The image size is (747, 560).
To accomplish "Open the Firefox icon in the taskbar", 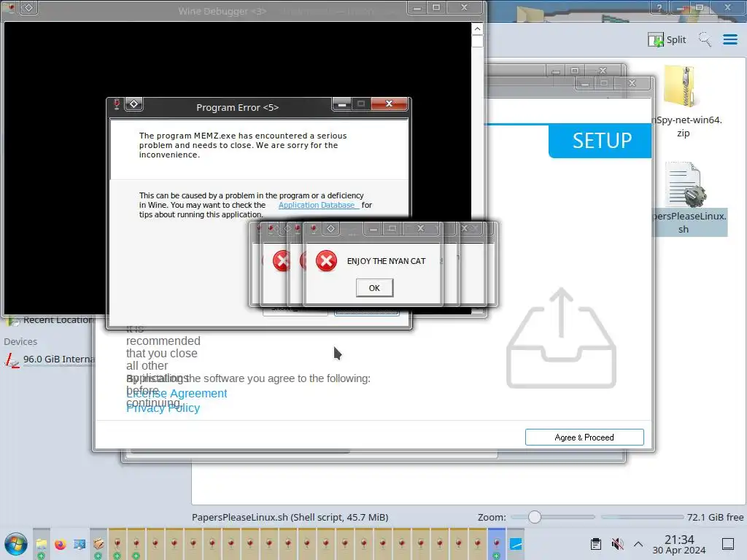I will [61, 544].
